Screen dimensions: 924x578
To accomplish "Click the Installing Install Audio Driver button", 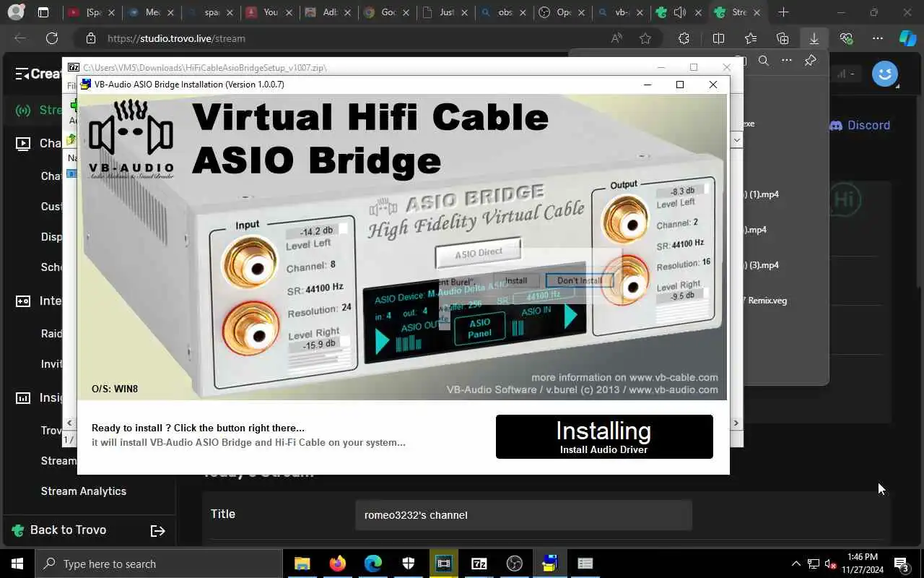I will pos(604,436).
